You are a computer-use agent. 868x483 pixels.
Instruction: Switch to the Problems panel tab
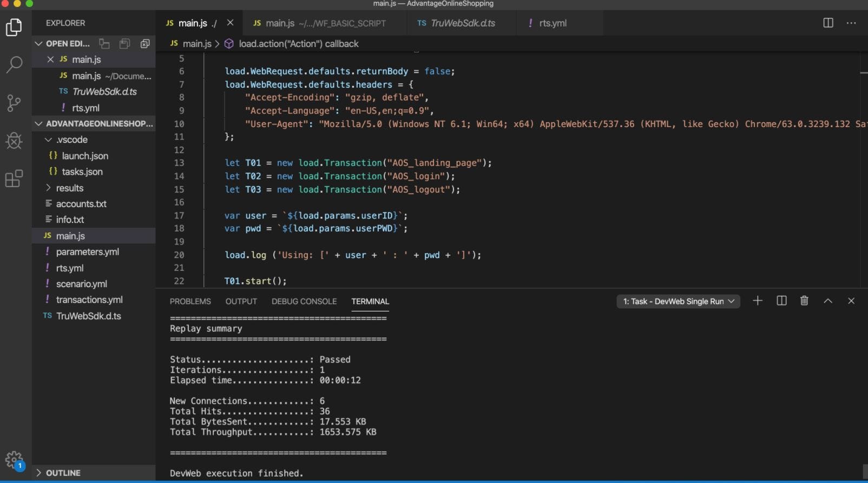(x=190, y=301)
